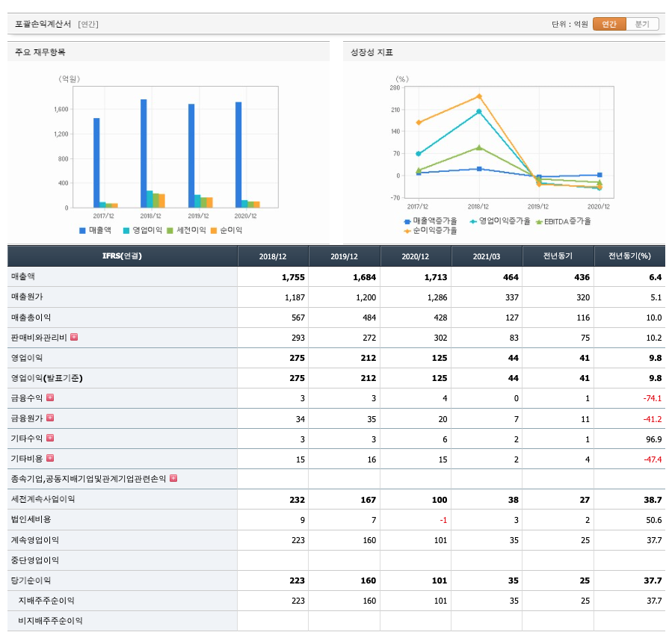Screen dimensions: 672x644
Task: Click the 주요 재무항목 panel heading
Action: pyautogui.click(x=40, y=52)
